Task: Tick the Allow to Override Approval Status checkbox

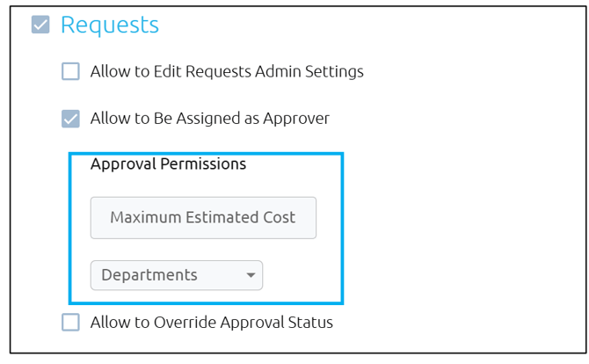Action: tap(70, 322)
